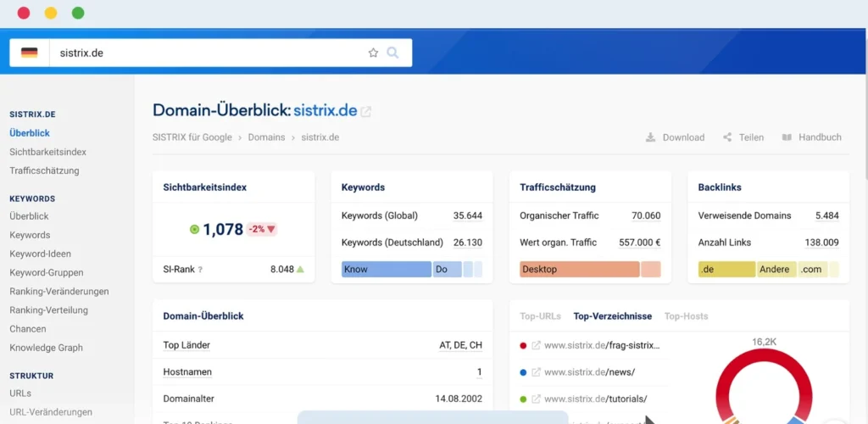
Task: Open Keywords sidebar item
Action: 30,235
